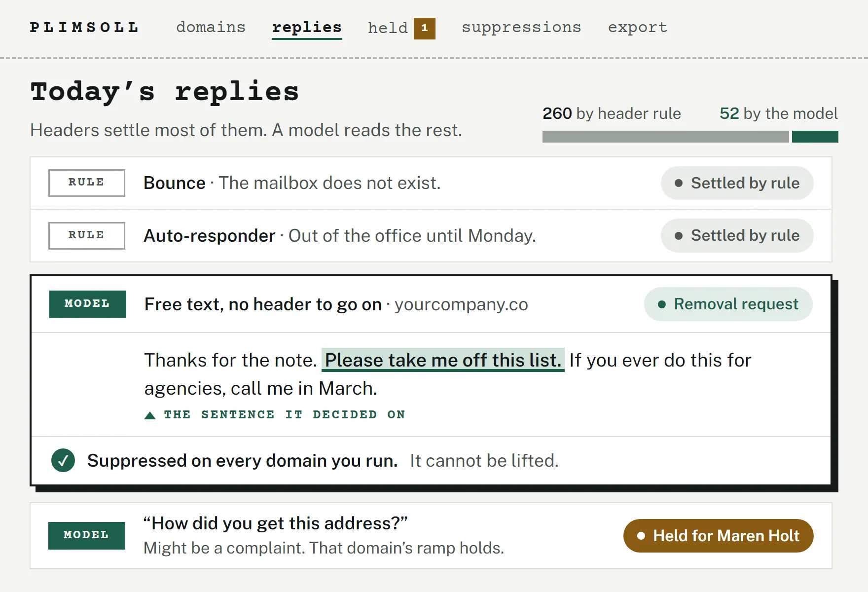The width and height of the screenshot is (868, 592).
Task: Click the Settled by rule pill for Bounce
Action: tap(737, 183)
